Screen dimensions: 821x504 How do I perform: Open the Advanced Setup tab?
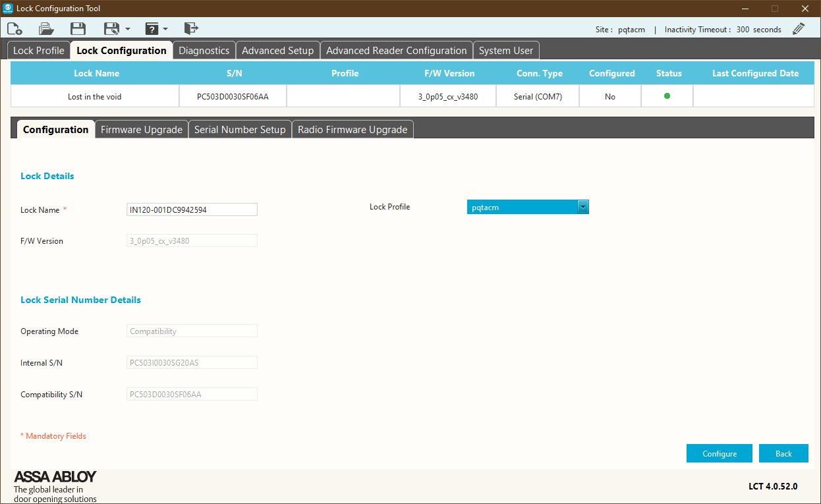coord(278,51)
